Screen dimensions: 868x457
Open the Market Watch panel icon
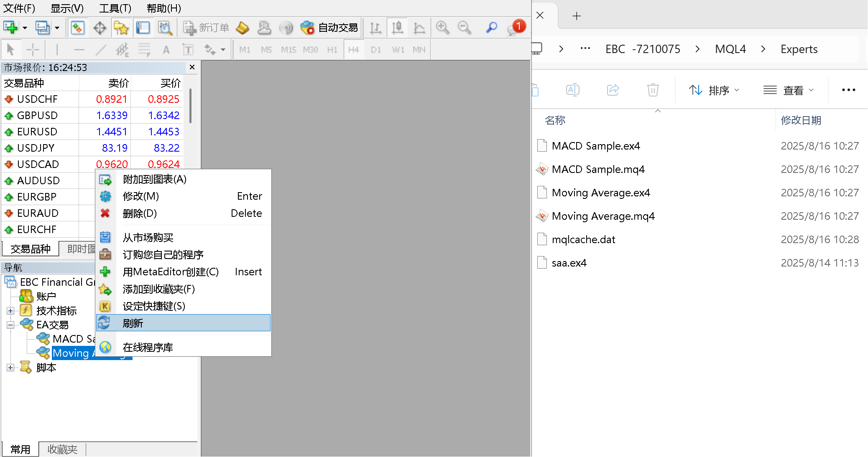[77, 28]
